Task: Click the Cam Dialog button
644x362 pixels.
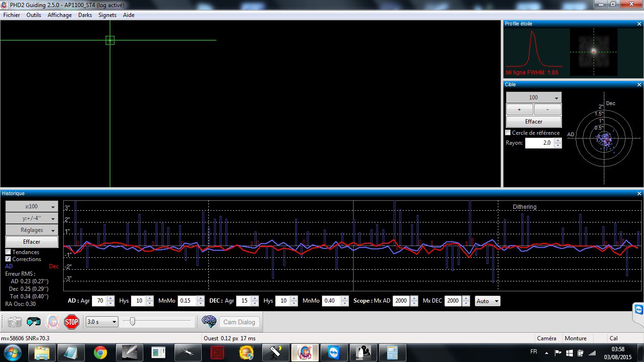Action: [239, 322]
